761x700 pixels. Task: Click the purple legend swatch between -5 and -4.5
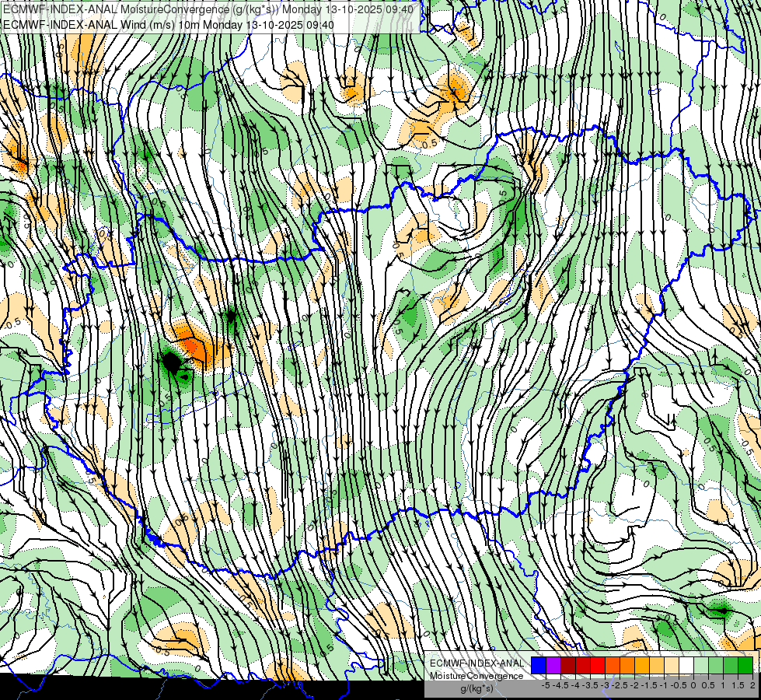[553, 665]
